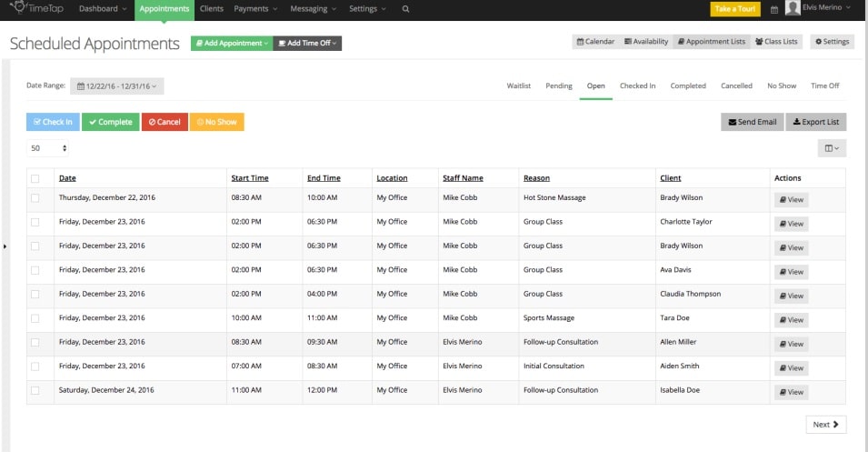
Task: Open Appointment Lists view
Action: click(x=712, y=42)
